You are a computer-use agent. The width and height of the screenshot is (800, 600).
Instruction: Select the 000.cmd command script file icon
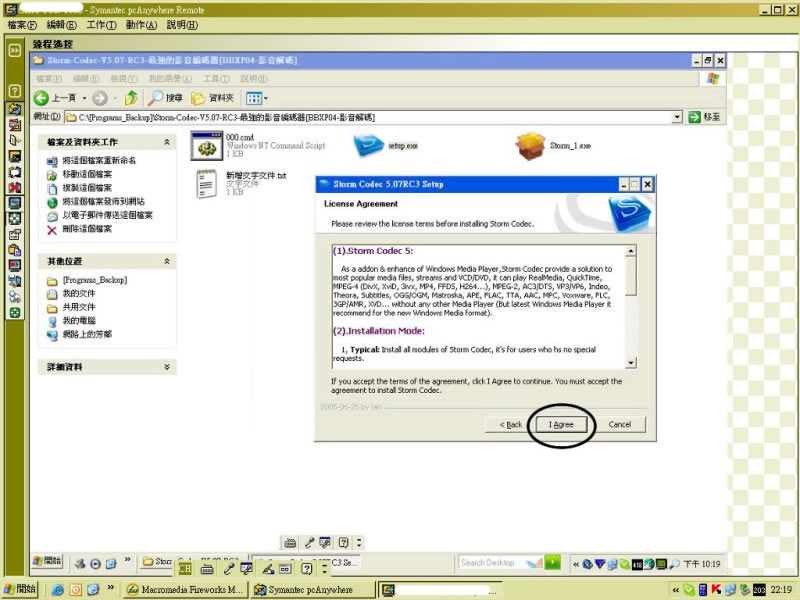(x=207, y=145)
